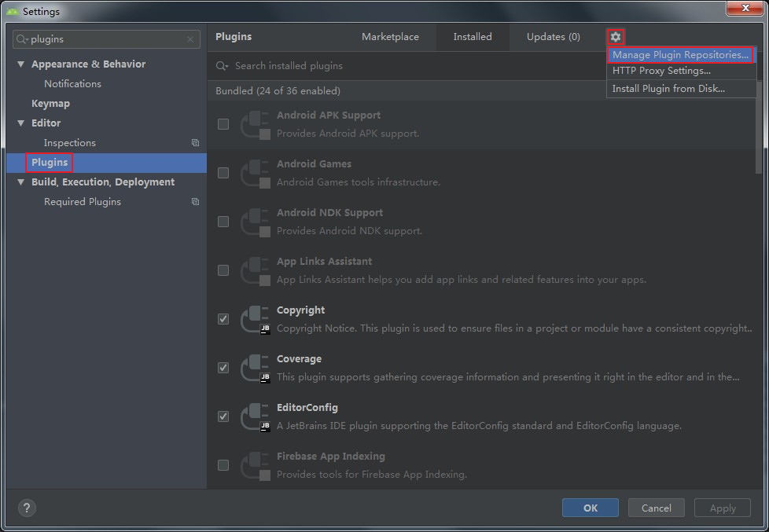Image resolution: width=769 pixels, height=532 pixels.
Task: Click the Android Games plugin icon
Action: tap(256, 173)
